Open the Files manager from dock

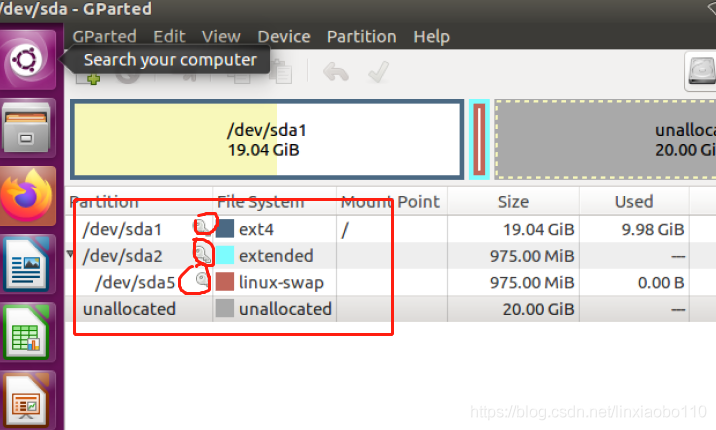click(27, 126)
